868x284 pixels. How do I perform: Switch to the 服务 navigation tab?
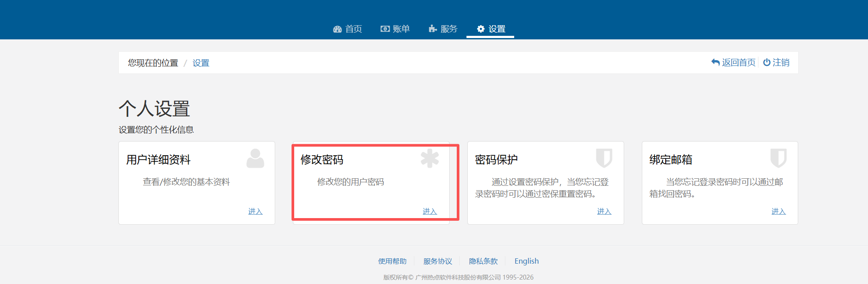443,29
